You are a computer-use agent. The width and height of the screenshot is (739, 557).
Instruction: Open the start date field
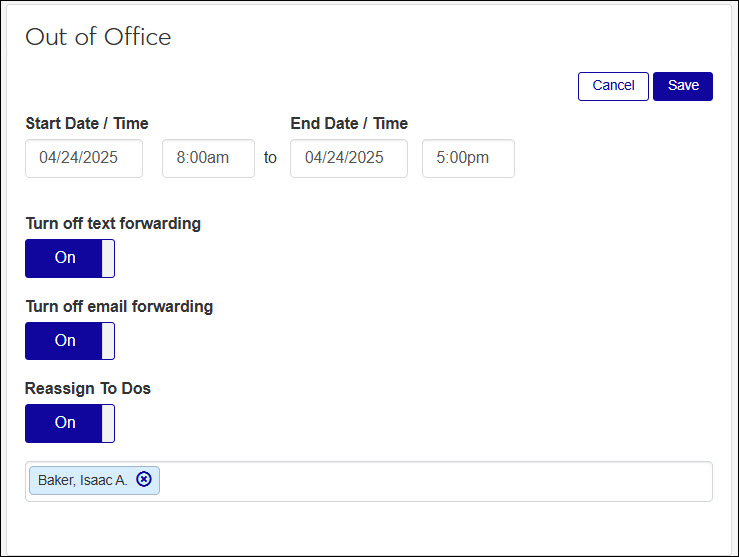pos(84,158)
